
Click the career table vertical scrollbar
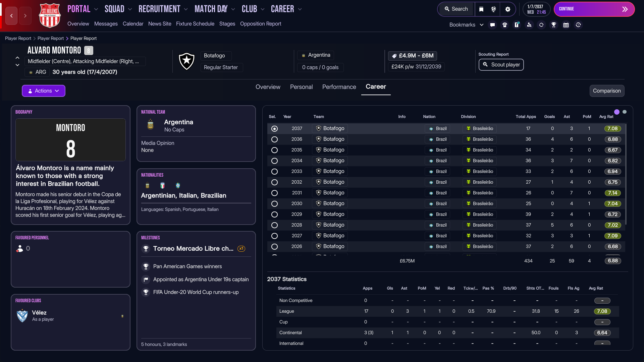click(626, 174)
